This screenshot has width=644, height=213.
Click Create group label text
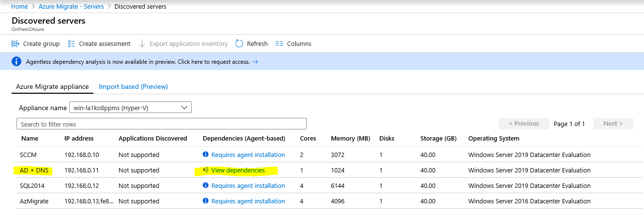click(42, 43)
